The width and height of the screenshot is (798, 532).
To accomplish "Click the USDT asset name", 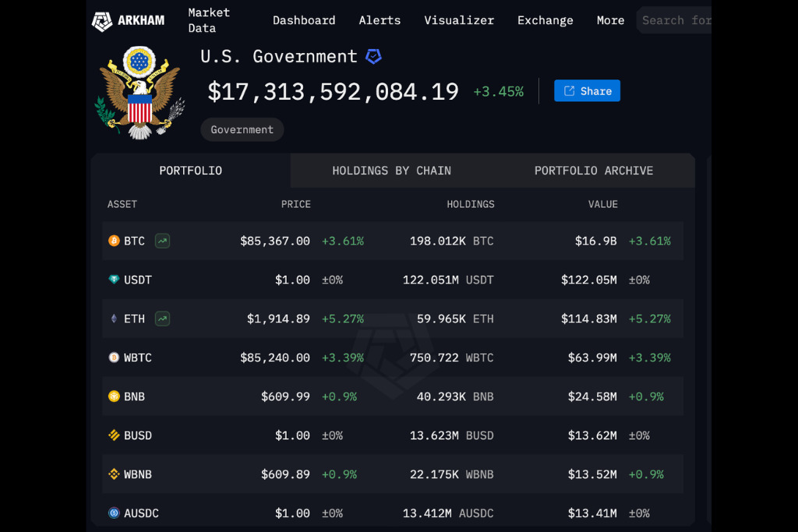I will click(137, 280).
